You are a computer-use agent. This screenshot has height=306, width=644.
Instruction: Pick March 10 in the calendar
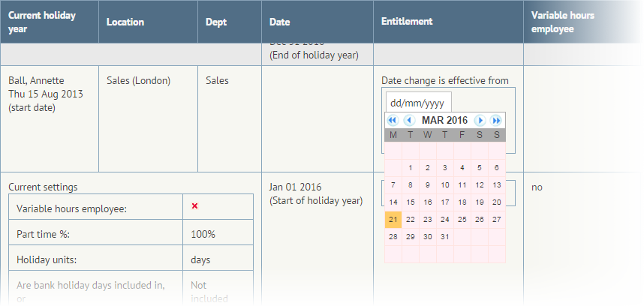pyautogui.click(x=445, y=185)
